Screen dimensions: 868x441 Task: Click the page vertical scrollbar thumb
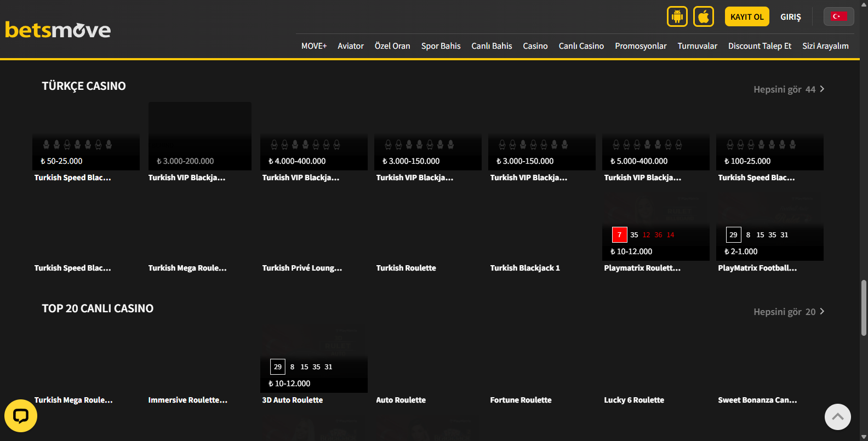tap(864, 307)
